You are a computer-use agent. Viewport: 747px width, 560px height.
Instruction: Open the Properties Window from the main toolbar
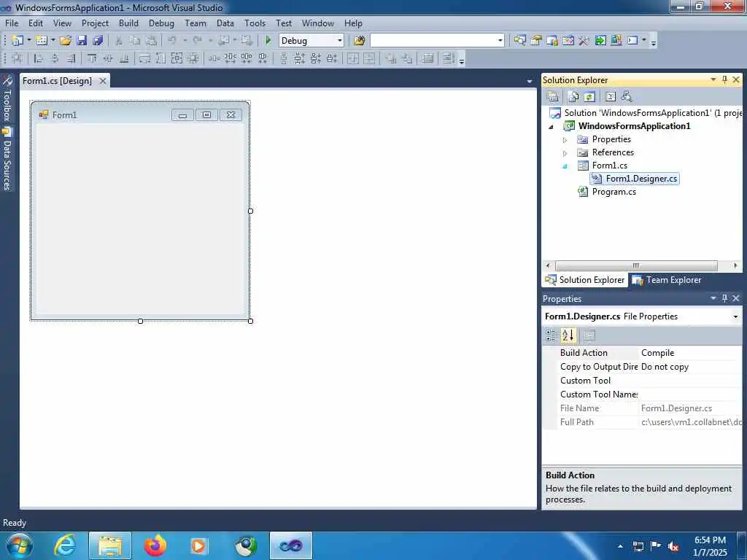(x=536, y=41)
